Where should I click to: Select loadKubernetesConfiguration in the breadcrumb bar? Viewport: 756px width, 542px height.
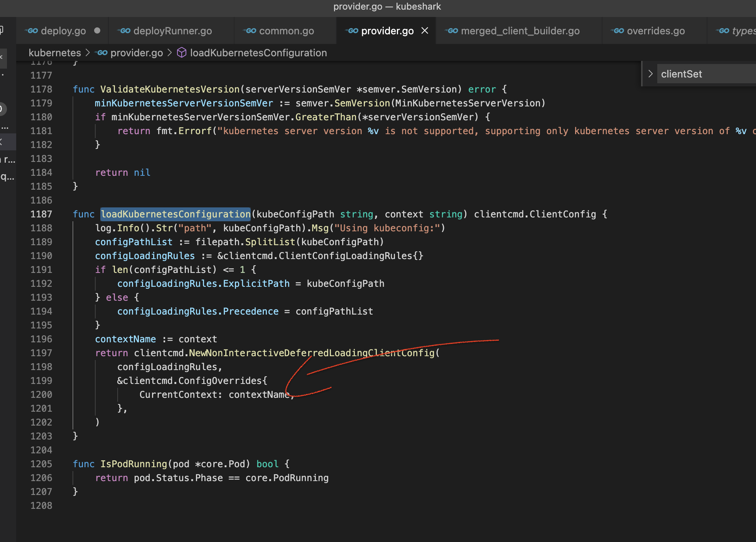click(258, 52)
